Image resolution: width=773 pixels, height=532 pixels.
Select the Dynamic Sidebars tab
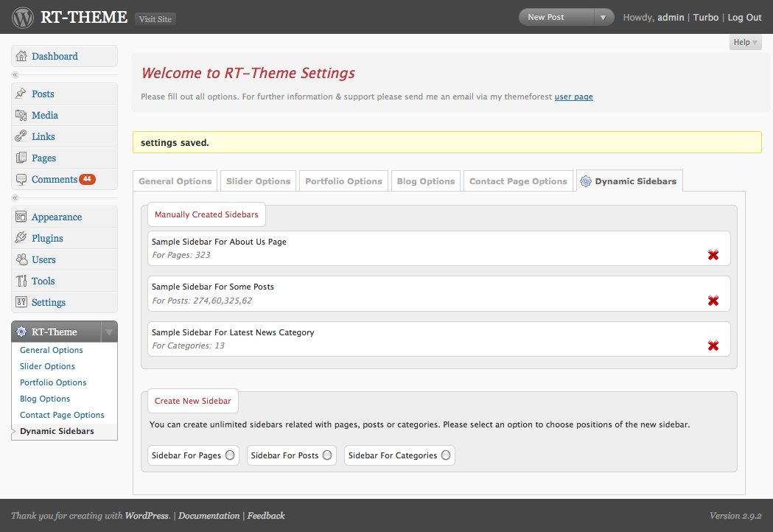(x=629, y=181)
